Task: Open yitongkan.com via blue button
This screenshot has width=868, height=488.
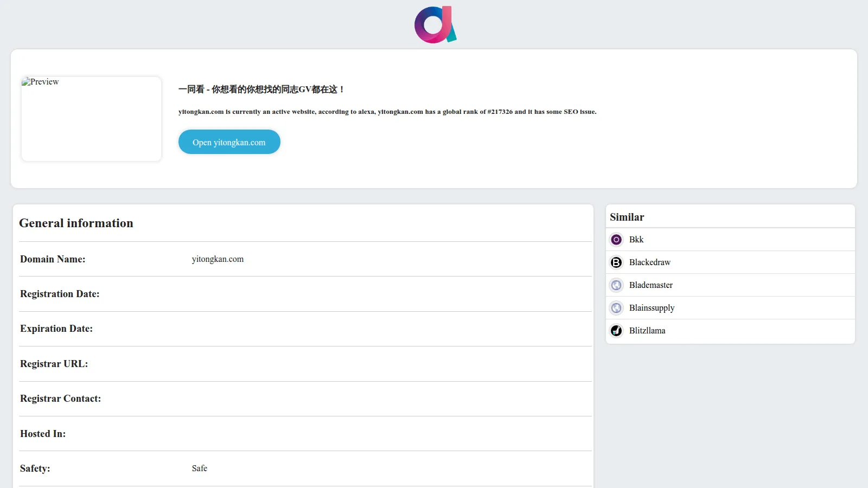Action: [x=229, y=142]
